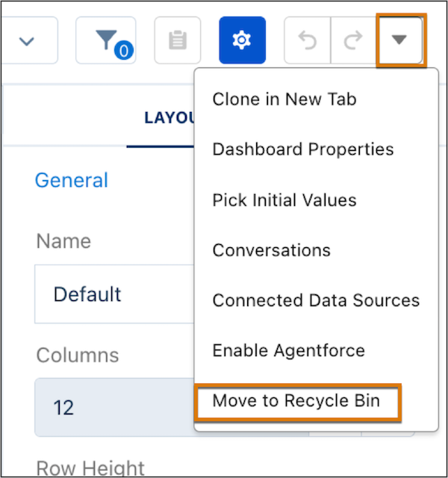The image size is (448, 478).
Task: Click the Columns field showing 12
Action: tap(114, 408)
